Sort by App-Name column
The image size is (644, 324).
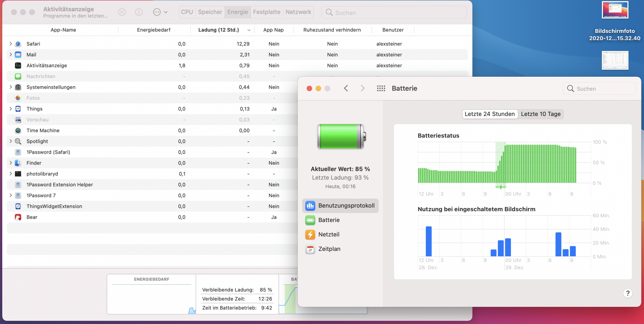[x=63, y=30]
